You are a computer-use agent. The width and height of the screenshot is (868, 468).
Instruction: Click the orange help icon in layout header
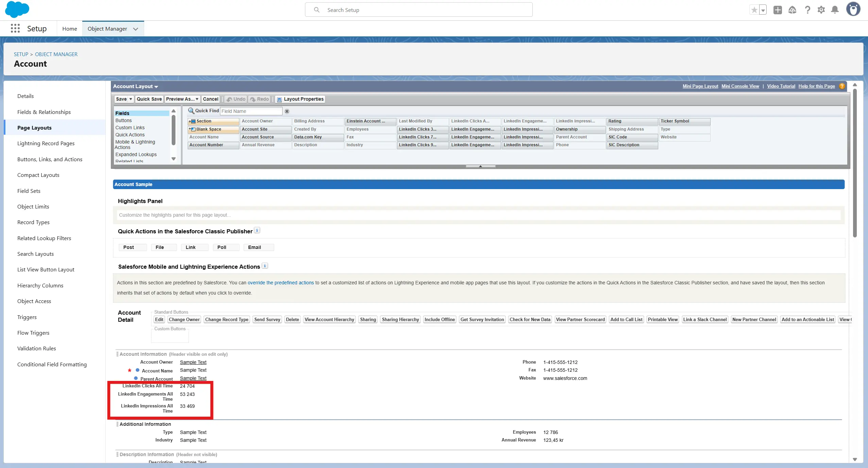coord(842,86)
